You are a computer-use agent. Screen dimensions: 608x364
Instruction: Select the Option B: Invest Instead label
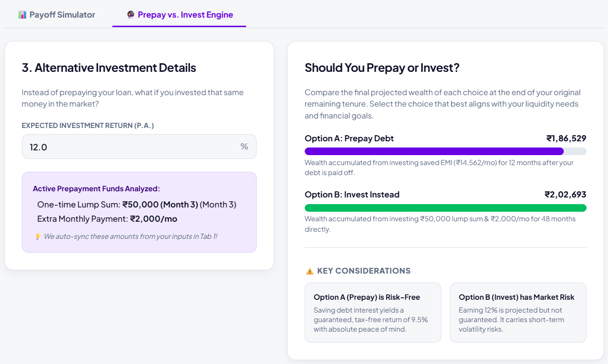point(352,195)
